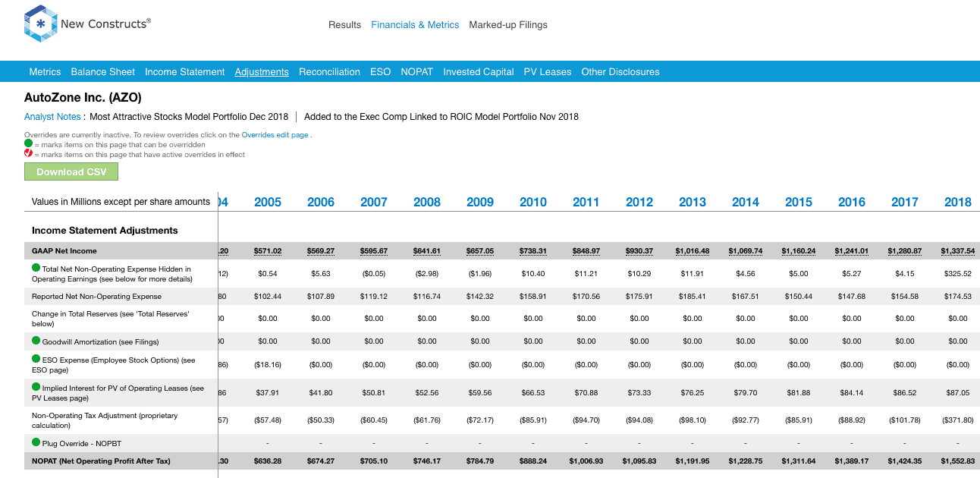The height and width of the screenshot is (478, 980).
Task: Select the Adjustments section
Action: point(262,72)
